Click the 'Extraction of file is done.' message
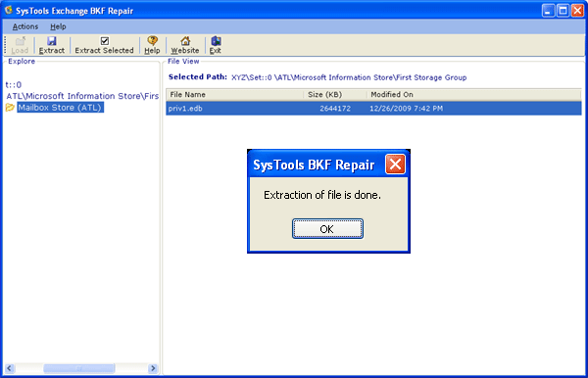Viewport: 588px width, 378px height. [x=322, y=195]
